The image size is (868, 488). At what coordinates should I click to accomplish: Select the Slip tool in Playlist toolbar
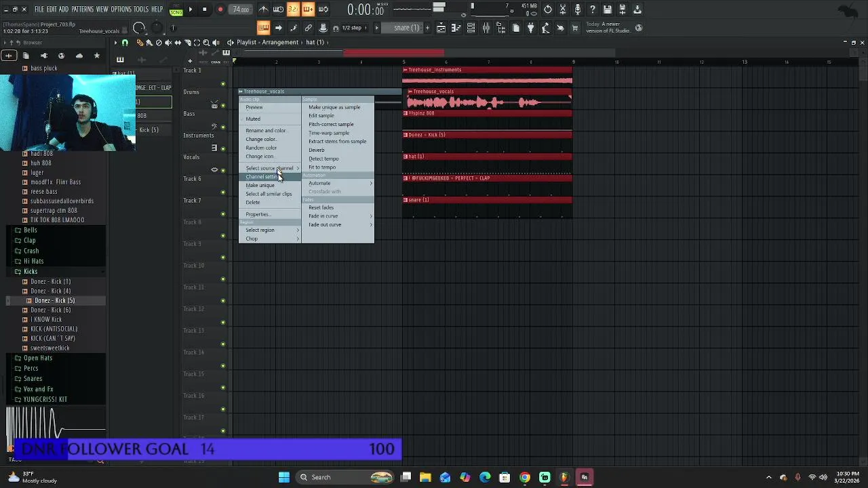(178, 43)
